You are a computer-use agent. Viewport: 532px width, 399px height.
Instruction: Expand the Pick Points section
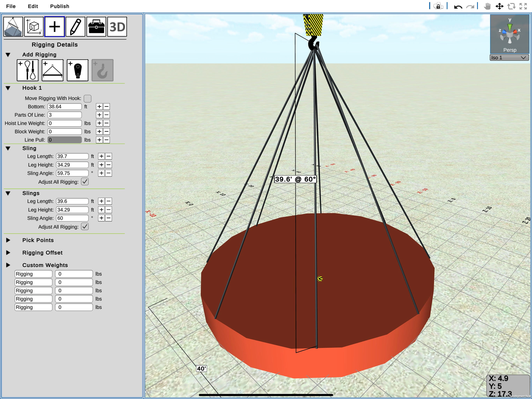8,240
